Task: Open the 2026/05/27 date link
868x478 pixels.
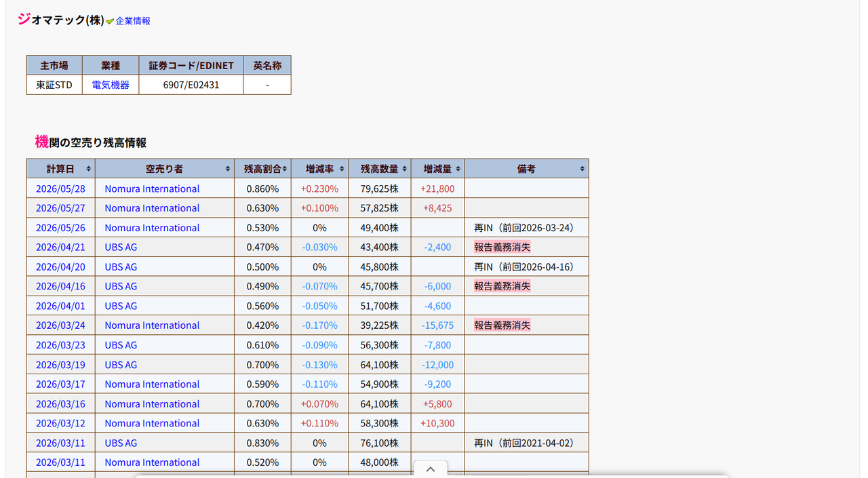Action: coord(60,208)
